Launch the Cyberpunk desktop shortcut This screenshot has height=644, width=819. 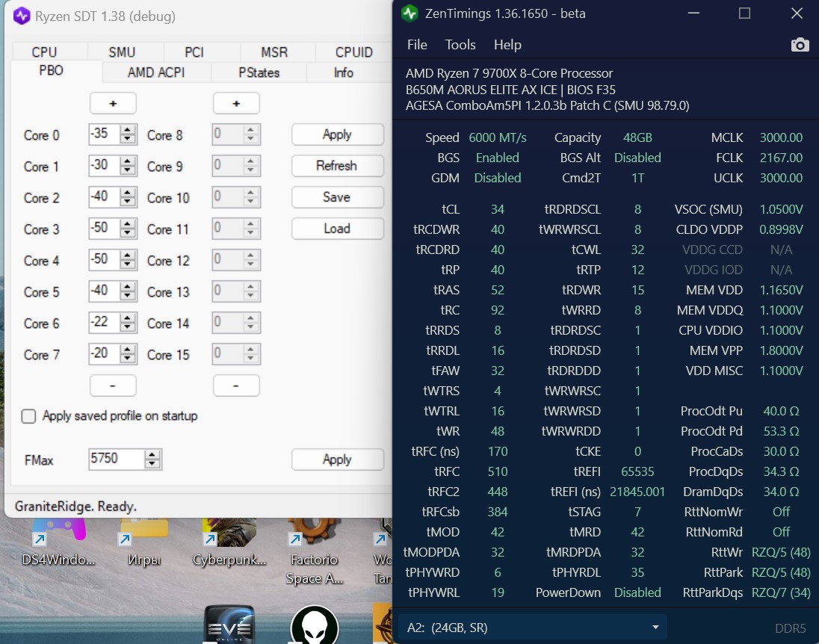coord(229,544)
